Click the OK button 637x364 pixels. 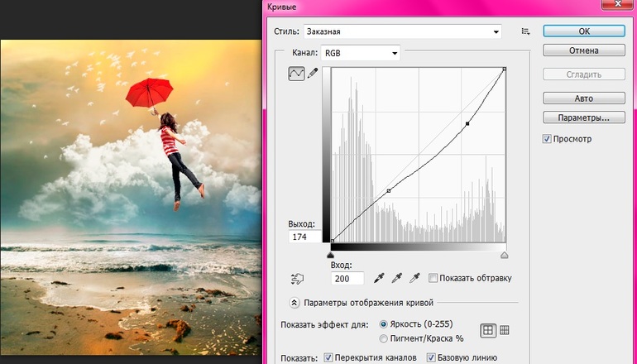point(583,31)
